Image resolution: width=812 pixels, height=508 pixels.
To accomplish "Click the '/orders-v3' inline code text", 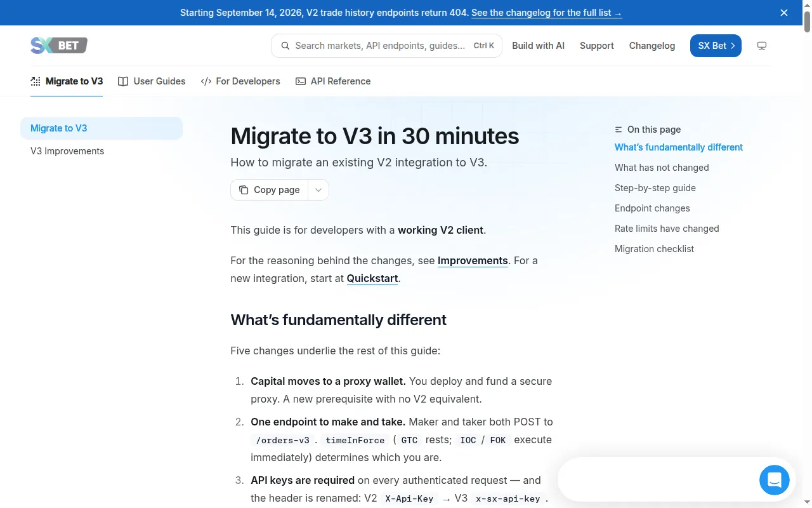I will [x=283, y=440].
